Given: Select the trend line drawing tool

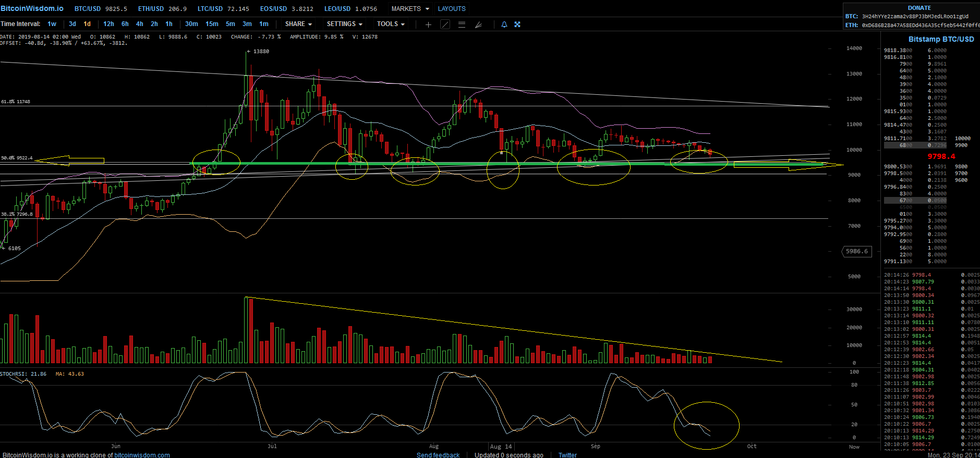Looking at the screenshot, I should (445, 24).
